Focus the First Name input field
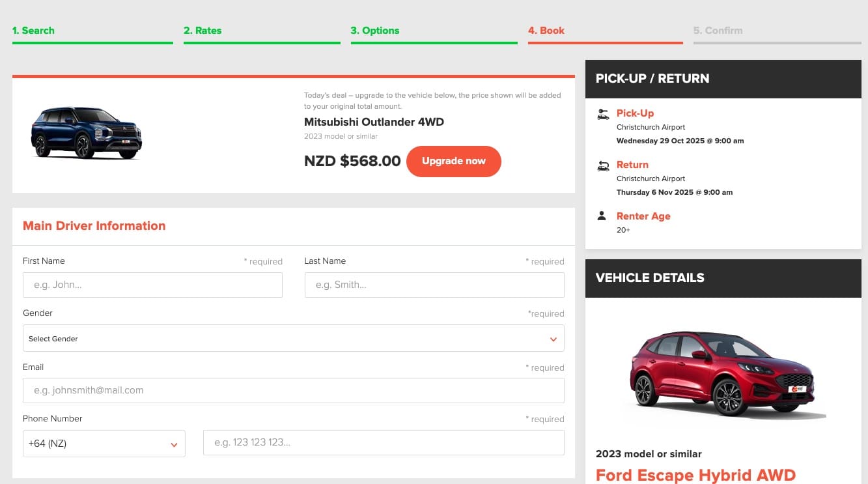Screen dimensions: 868x484 (152, 285)
